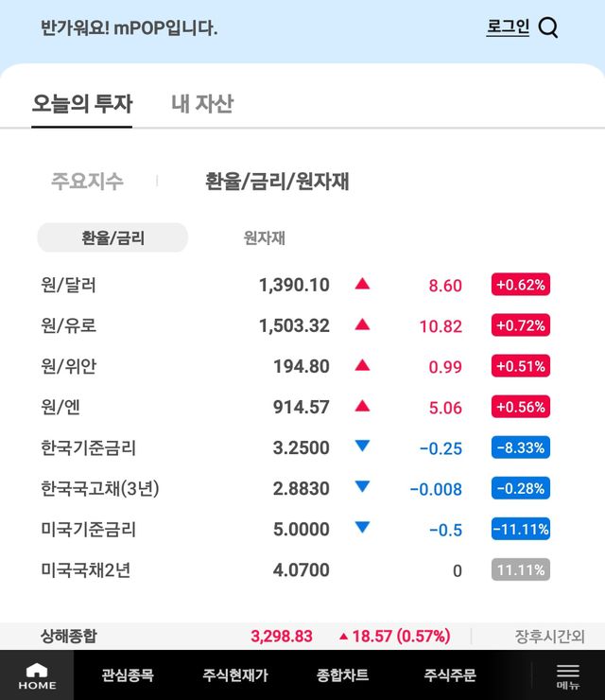This screenshot has height=700, width=605.
Task: Open 종합차트 from the bottom navigation
Action: tap(342, 675)
